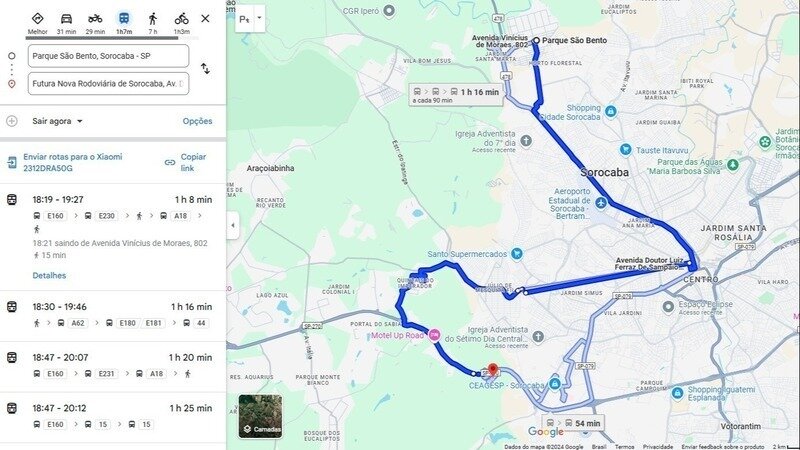Click the Parque São Bento origin field
Screen dimensions: 800x450
(108, 56)
